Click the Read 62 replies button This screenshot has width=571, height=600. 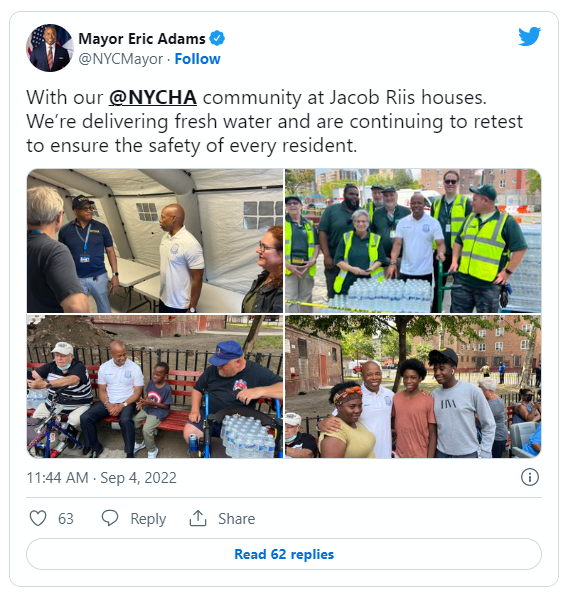pos(284,554)
